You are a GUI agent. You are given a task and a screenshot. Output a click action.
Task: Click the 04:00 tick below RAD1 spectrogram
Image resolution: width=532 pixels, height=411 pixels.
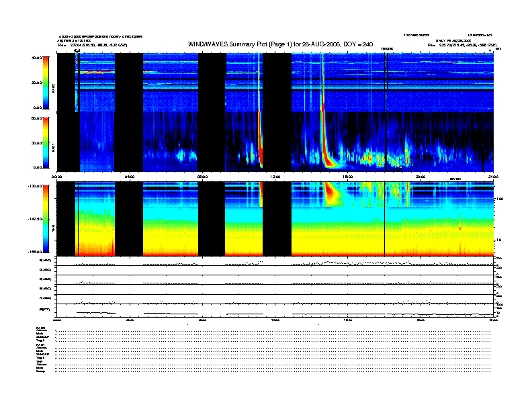130,177
